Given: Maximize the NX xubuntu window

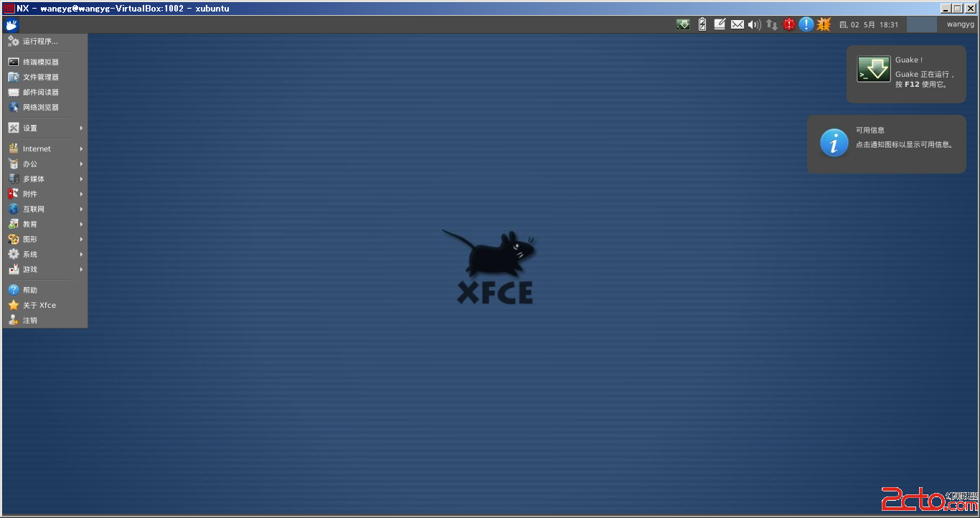Looking at the screenshot, I should pos(958,9).
